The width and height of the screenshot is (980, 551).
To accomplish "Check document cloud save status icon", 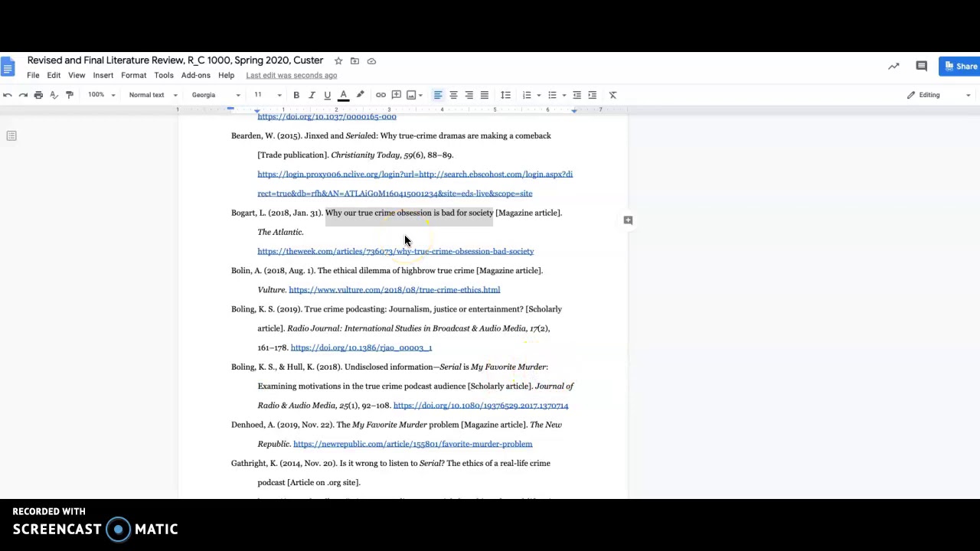I will (x=371, y=60).
